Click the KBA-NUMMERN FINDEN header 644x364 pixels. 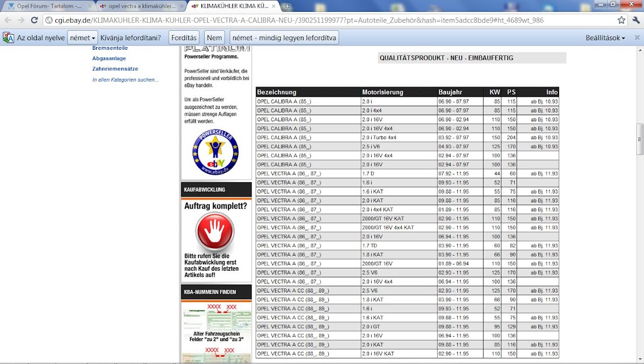pos(216,292)
